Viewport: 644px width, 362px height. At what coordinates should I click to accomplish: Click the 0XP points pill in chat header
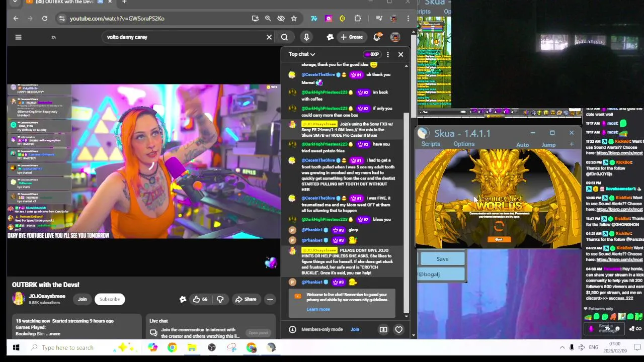point(372,54)
